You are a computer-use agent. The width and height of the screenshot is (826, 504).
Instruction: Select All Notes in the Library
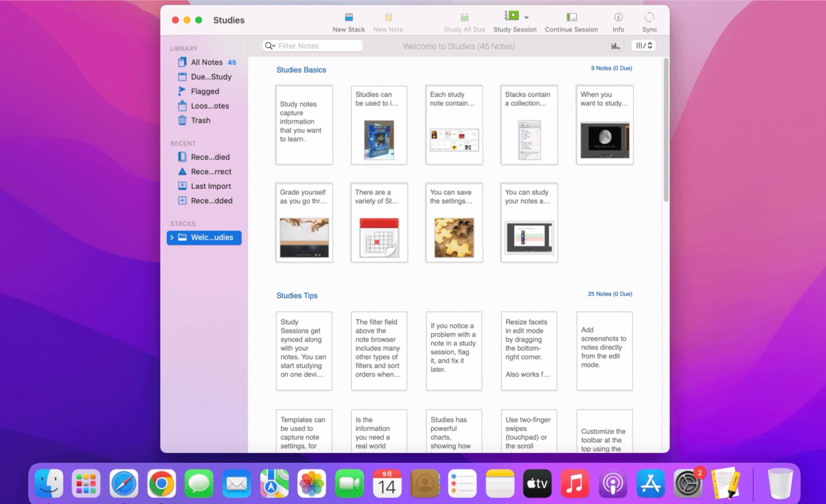coord(206,62)
